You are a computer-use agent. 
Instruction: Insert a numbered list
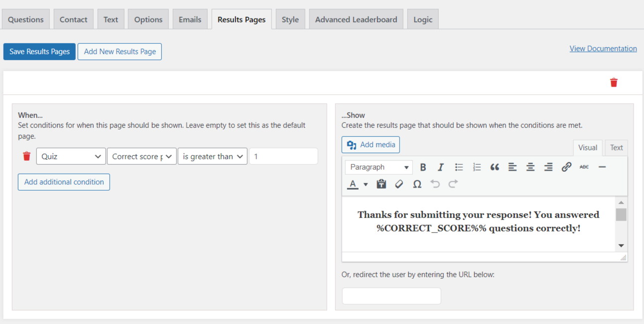click(477, 167)
